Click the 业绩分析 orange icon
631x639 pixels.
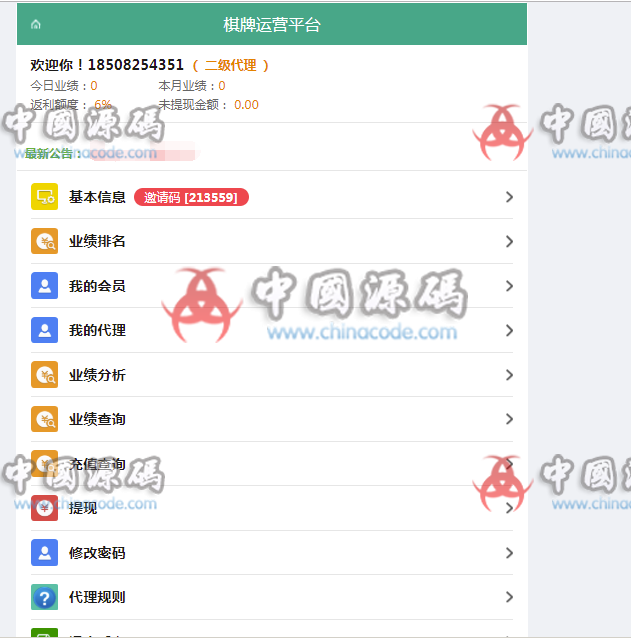pos(44,375)
